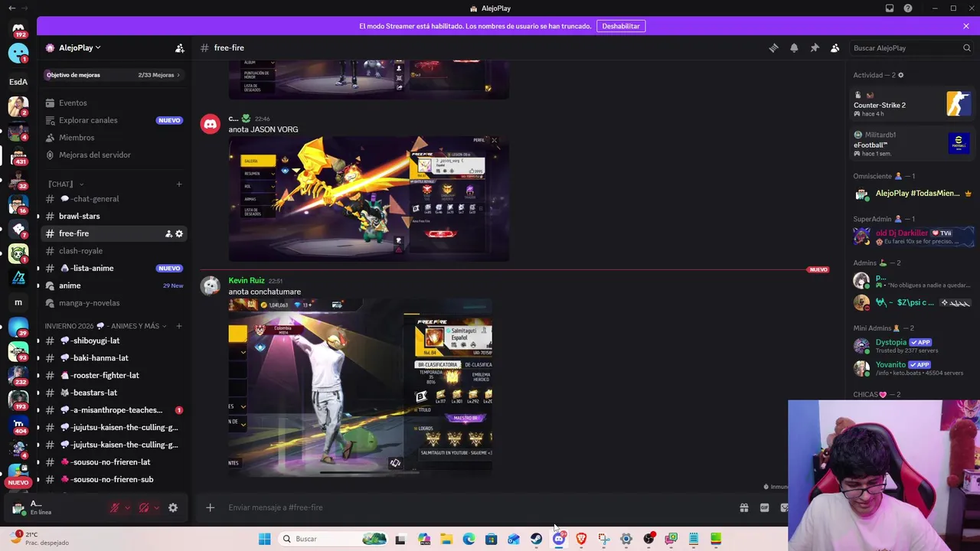Open AlejoPlay server dropdown menu
The height and width of the screenshot is (551, 980).
80,47
